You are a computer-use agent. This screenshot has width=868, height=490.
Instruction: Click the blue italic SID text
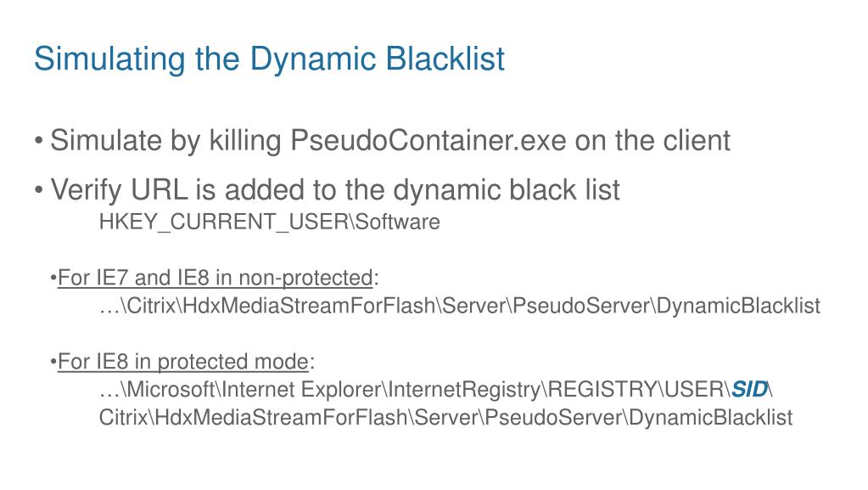coord(749,389)
